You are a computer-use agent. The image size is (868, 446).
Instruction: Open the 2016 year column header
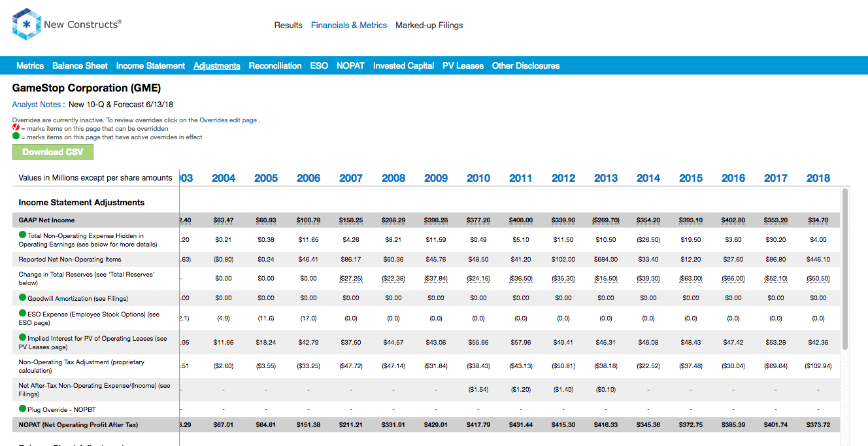pos(733,178)
